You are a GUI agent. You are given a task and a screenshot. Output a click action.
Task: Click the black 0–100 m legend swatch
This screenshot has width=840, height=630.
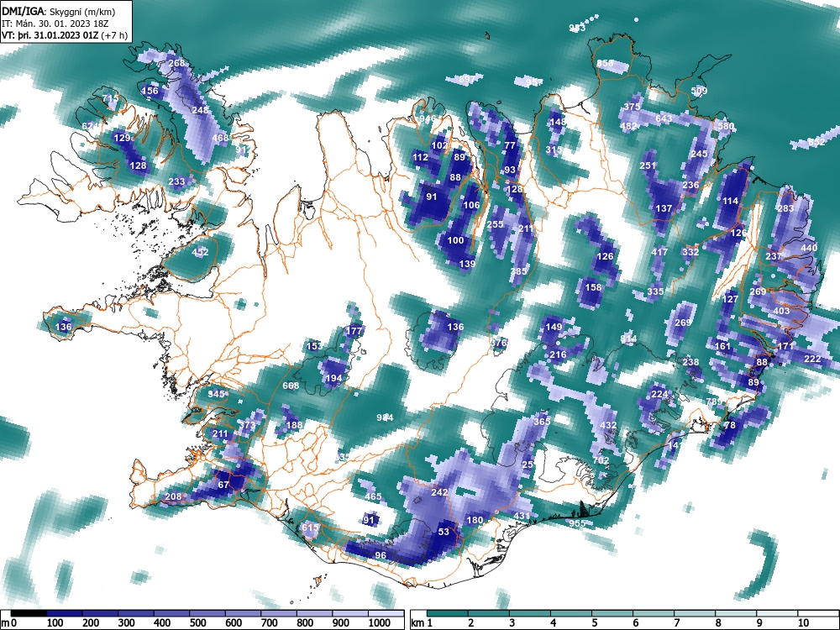coord(29,613)
